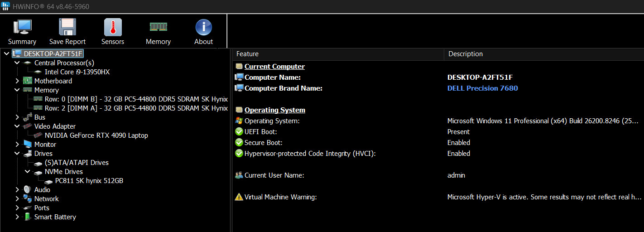Screen dimensions: 644x232
Task: Open the Memory module toolbar icon
Action: click(158, 27)
